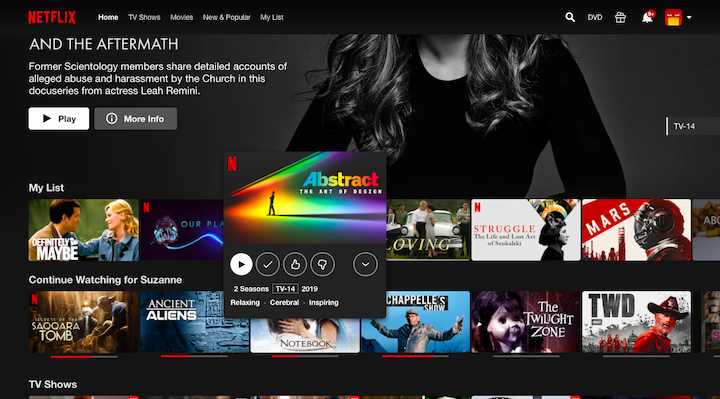Resume Ancient Aliens
Screen dimensions: 720x399
pos(181,322)
